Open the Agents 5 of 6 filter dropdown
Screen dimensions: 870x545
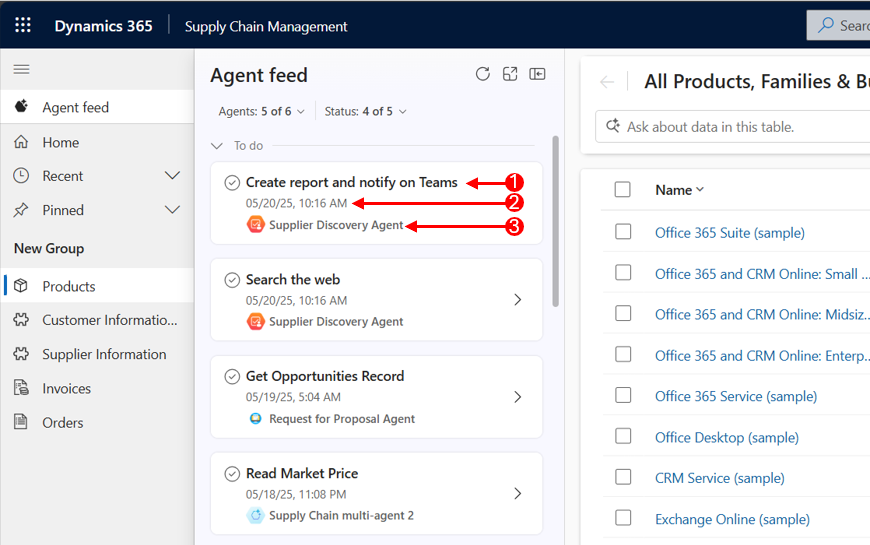261,112
